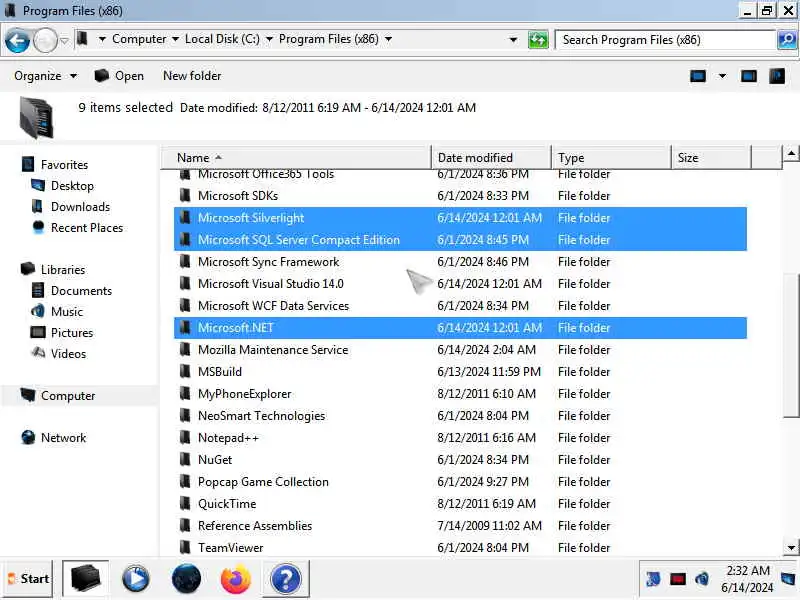
Task: Click the Back navigation arrow
Action: (x=17, y=40)
